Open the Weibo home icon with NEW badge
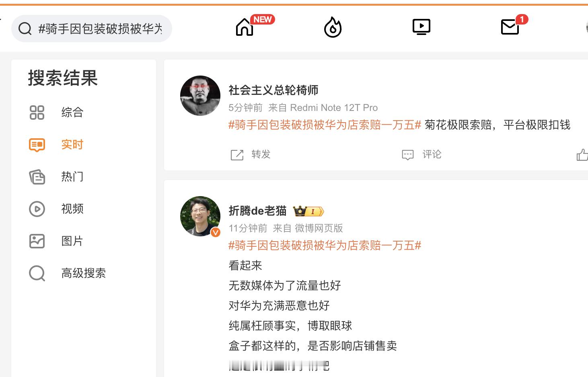 (245, 27)
